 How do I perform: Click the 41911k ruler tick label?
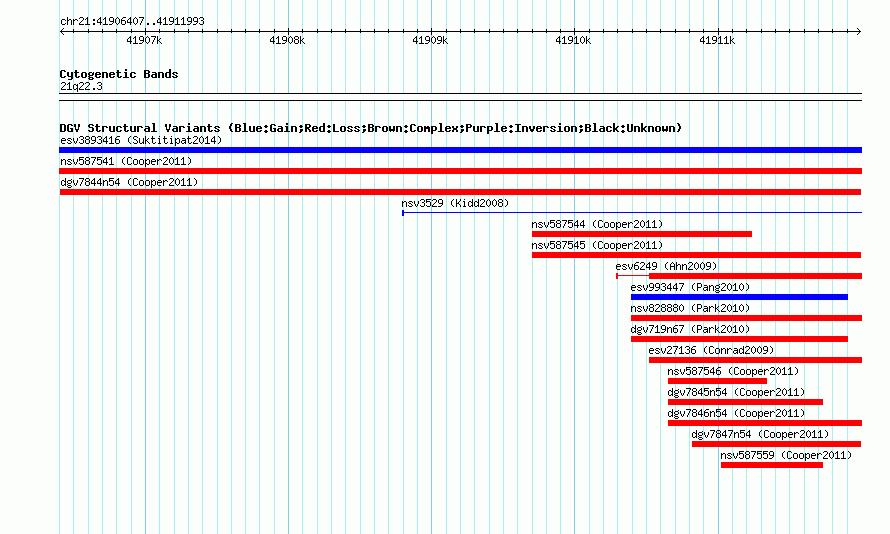pyautogui.click(x=717, y=40)
